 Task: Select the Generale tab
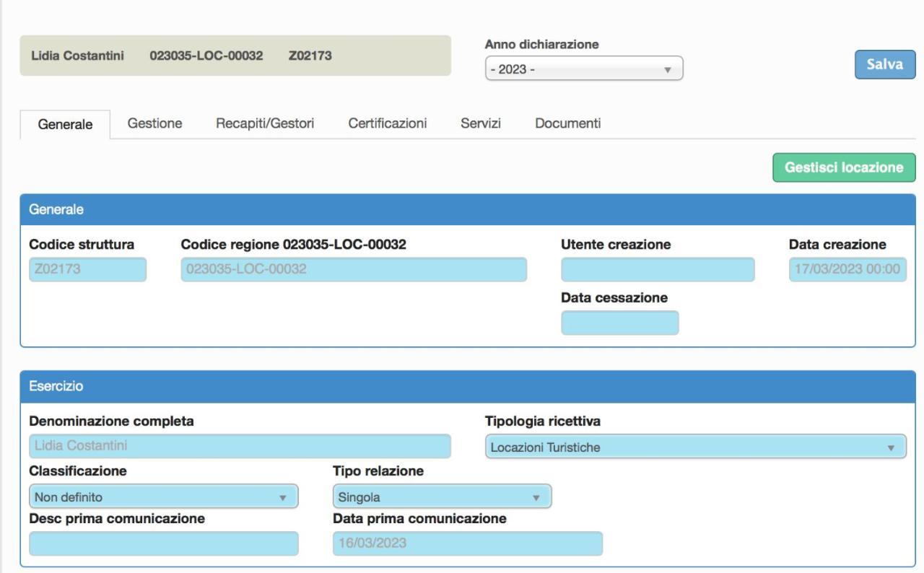point(65,124)
